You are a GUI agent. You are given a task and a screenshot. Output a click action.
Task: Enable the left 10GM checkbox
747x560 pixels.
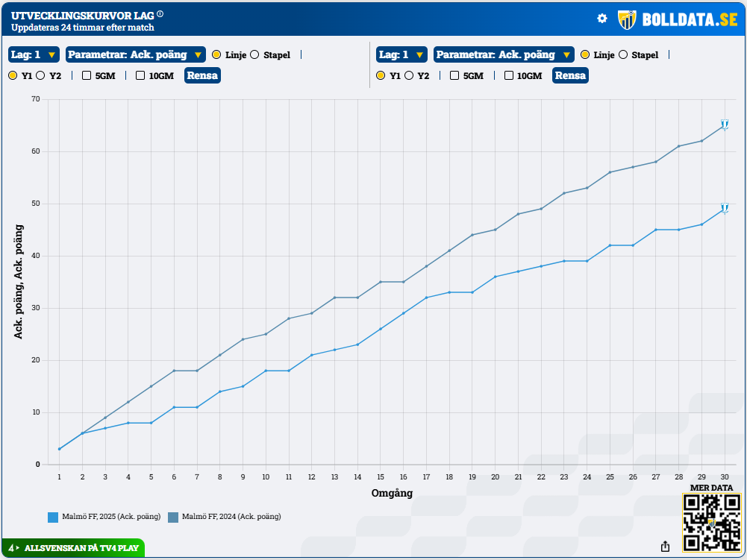pyautogui.click(x=140, y=75)
